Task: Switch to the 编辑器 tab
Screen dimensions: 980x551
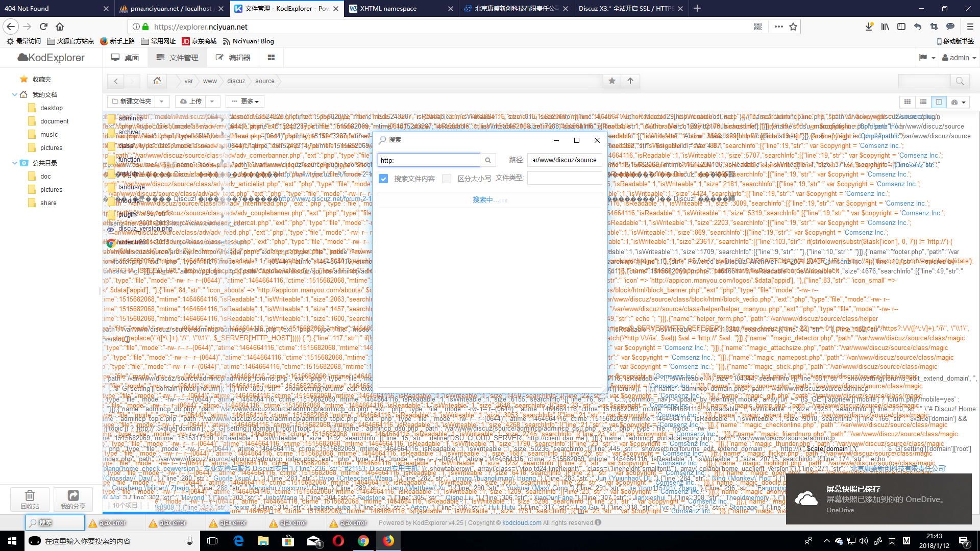Action: (x=233, y=58)
